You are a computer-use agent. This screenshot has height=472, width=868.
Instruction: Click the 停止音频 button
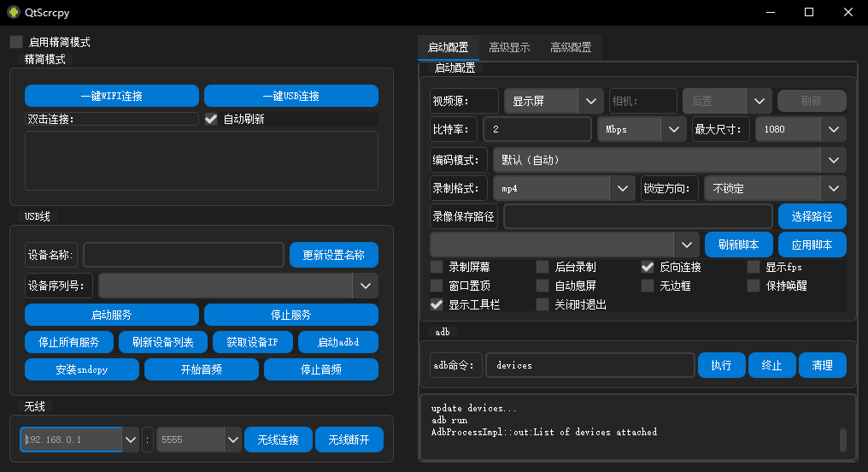click(321, 369)
